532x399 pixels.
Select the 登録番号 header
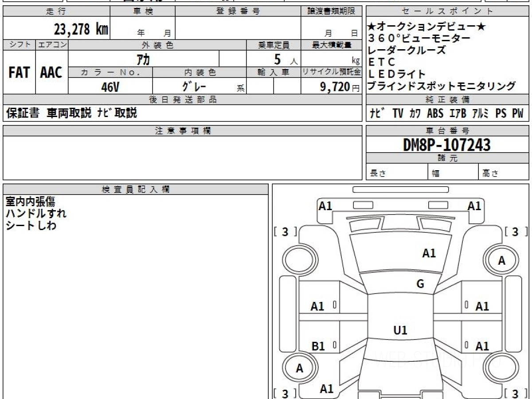[x=238, y=12]
